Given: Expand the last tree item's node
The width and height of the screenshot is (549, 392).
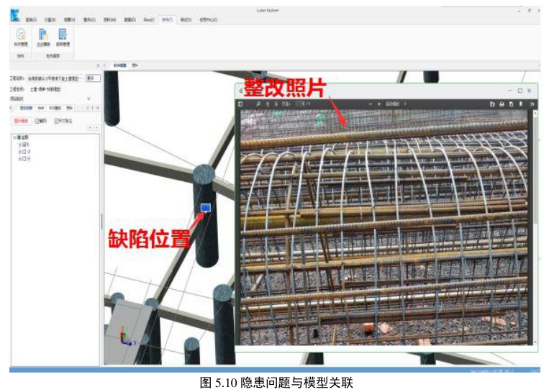Looking at the screenshot, I should pyautogui.click(x=20, y=158).
